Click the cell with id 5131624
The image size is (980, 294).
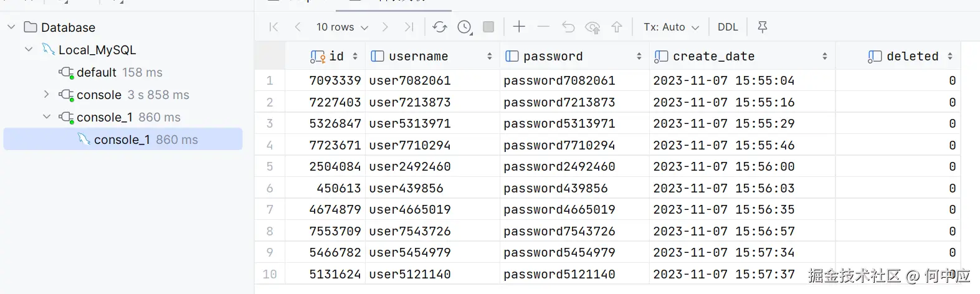point(325,274)
